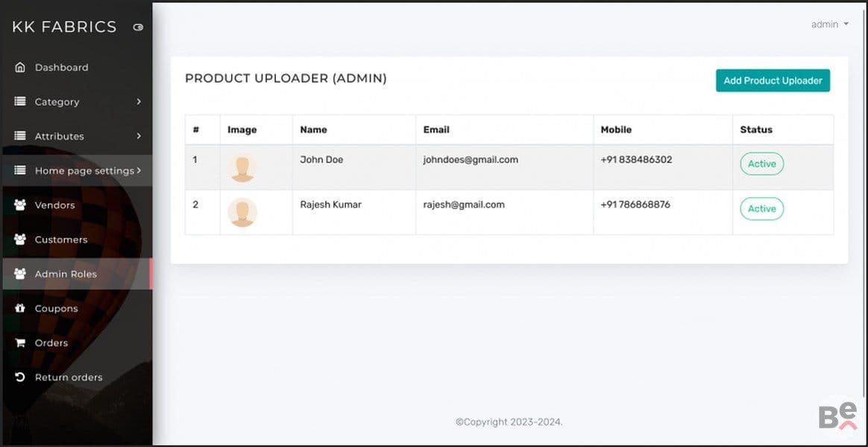Click the Add Product Uploader button

(x=773, y=80)
